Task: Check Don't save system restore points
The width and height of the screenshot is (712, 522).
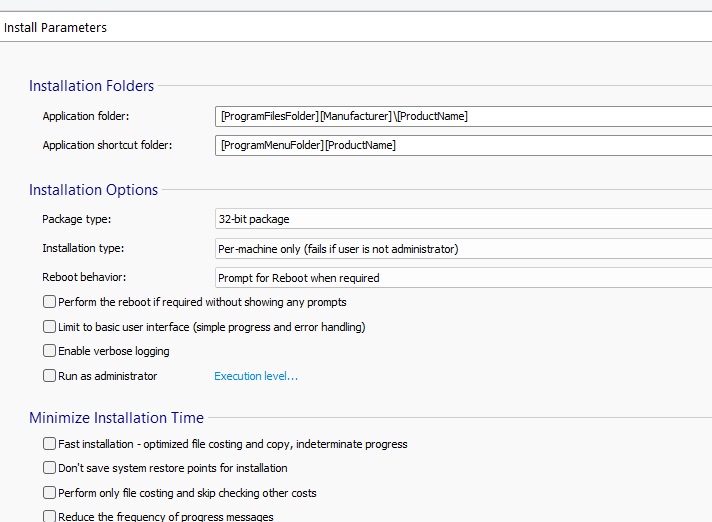Action: (50, 468)
